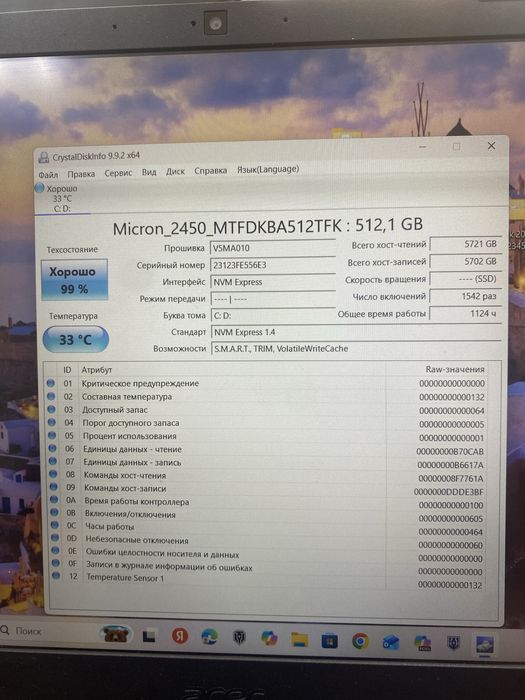Click the status circle for Небезопасные отключения
Image resolution: width=525 pixels, height=700 pixels.
pyautogui.click(x=55, y=538)
